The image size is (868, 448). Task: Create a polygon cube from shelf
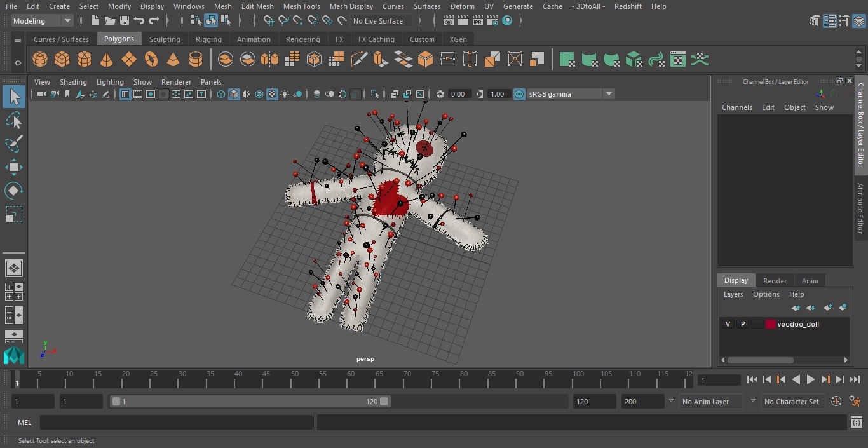[x=62, y=60]
